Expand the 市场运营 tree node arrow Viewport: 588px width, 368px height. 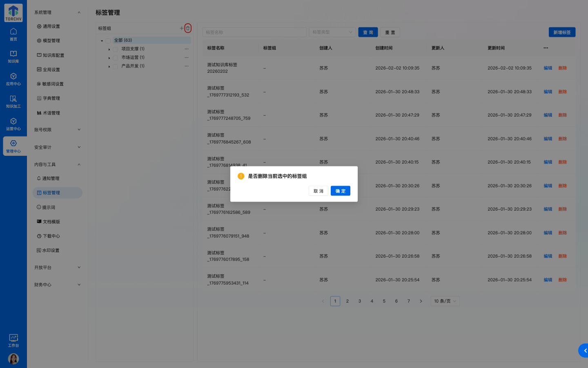coord(109,58)
